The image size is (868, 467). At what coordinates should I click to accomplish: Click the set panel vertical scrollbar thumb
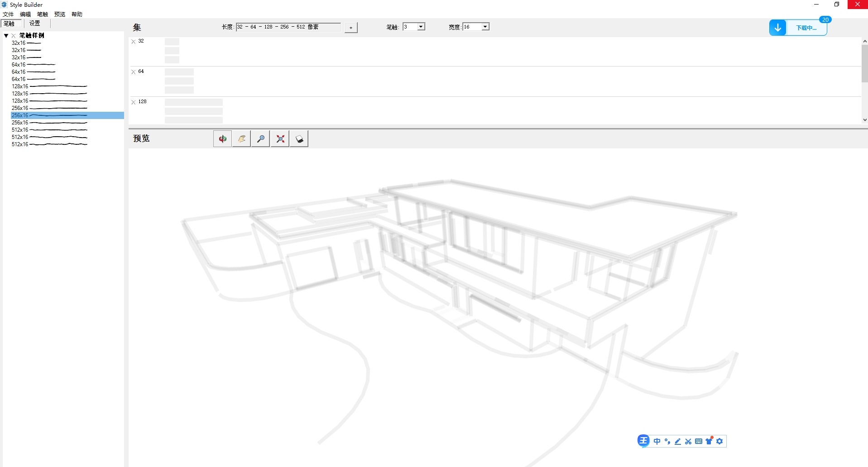[x=864, y=63]
